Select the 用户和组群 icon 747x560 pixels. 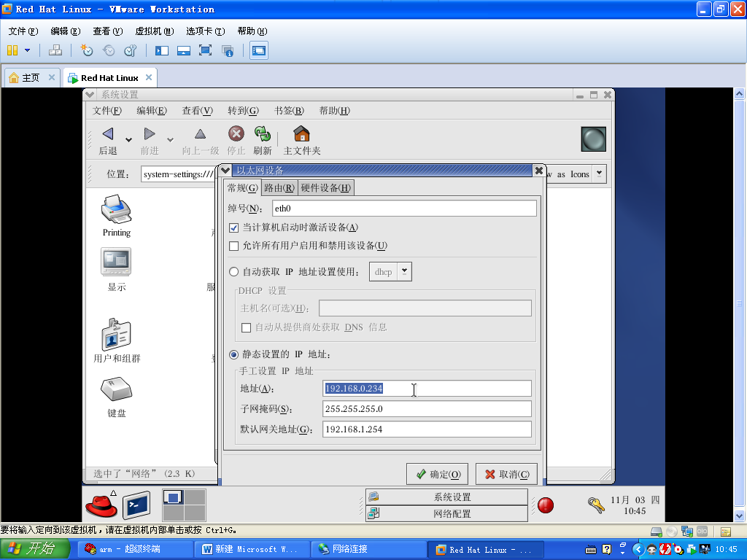point(116,334)
